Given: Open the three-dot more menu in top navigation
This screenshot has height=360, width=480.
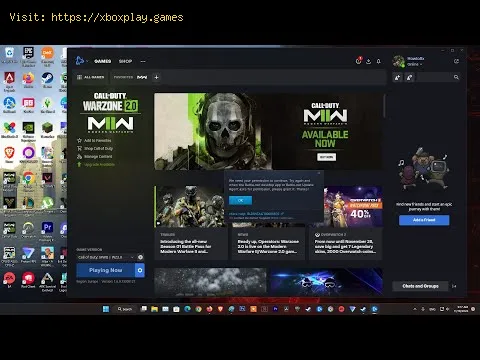Looking at the screenshot, I should pos(143,61).
